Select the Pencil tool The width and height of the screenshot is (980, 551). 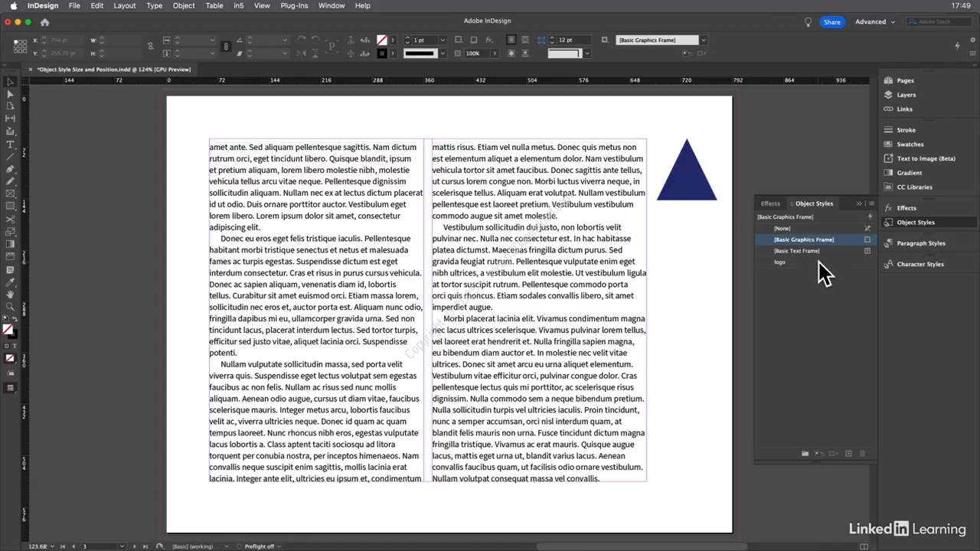tap(10, 181)
